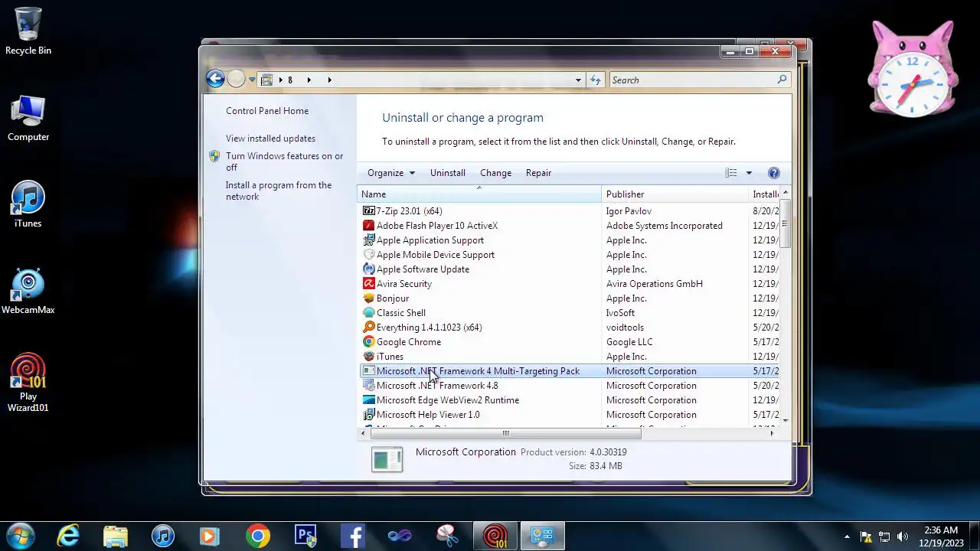Open the Snipping Tool taskbar icon
This screenshot has width=980, height=551.
click(447, 536)
